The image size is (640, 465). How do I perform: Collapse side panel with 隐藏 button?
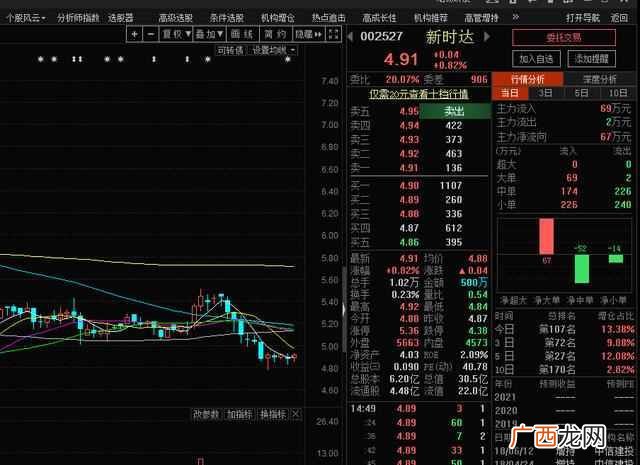pos(309,34)
